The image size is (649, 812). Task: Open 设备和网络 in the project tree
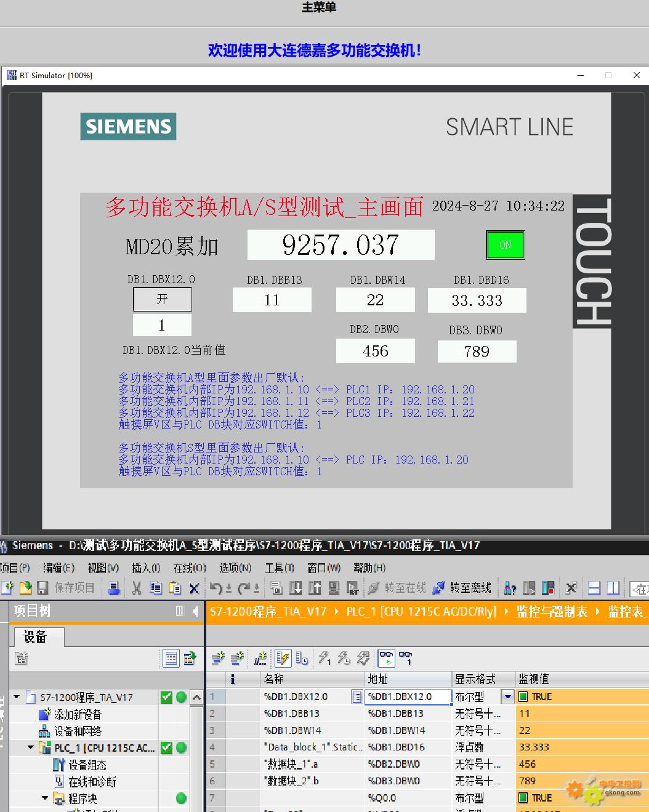(x=78, y=731)
